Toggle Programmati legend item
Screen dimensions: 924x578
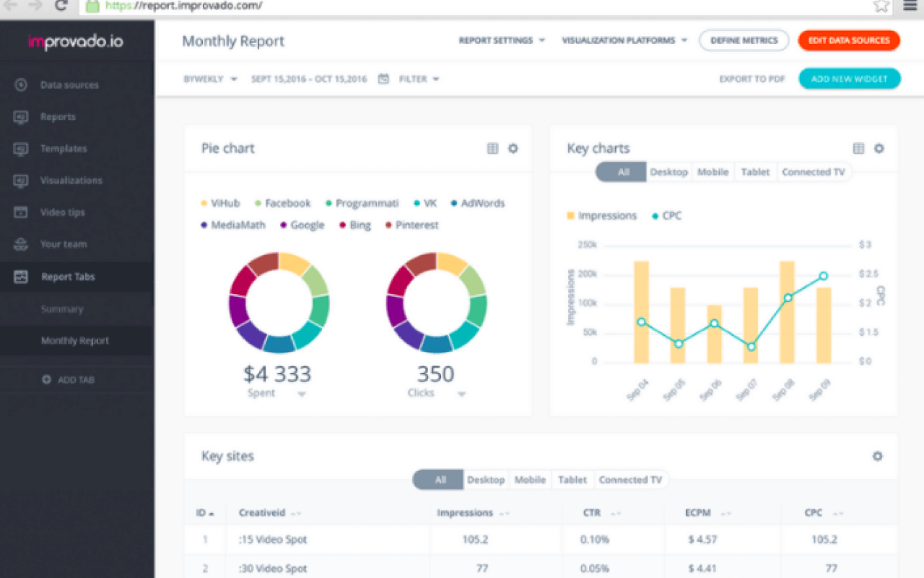(362, 203)
